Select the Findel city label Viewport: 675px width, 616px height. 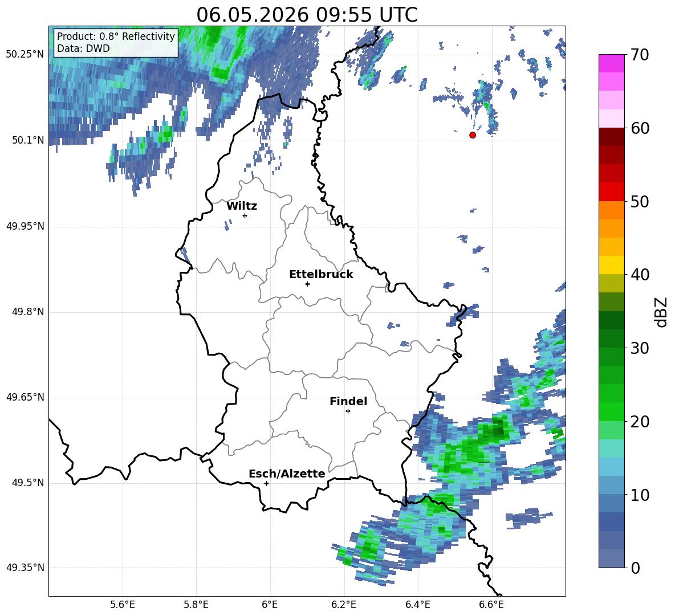[348, 401]
